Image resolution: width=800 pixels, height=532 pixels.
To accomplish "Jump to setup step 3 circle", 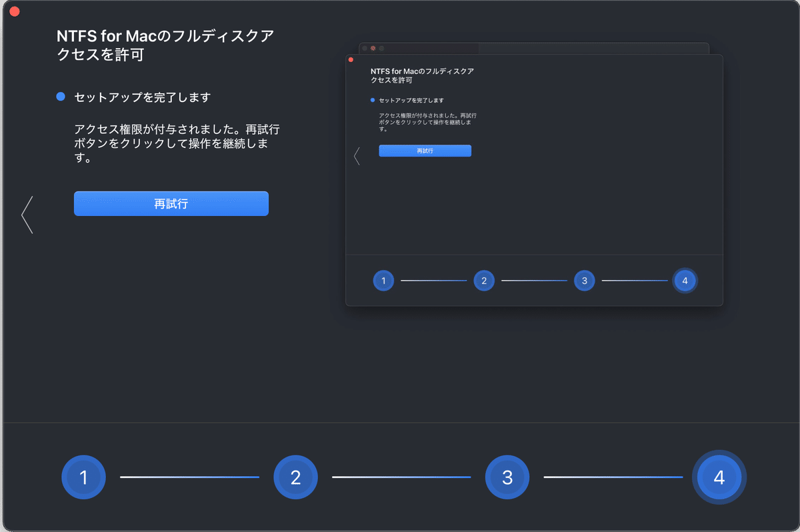I will pos(507,477).
